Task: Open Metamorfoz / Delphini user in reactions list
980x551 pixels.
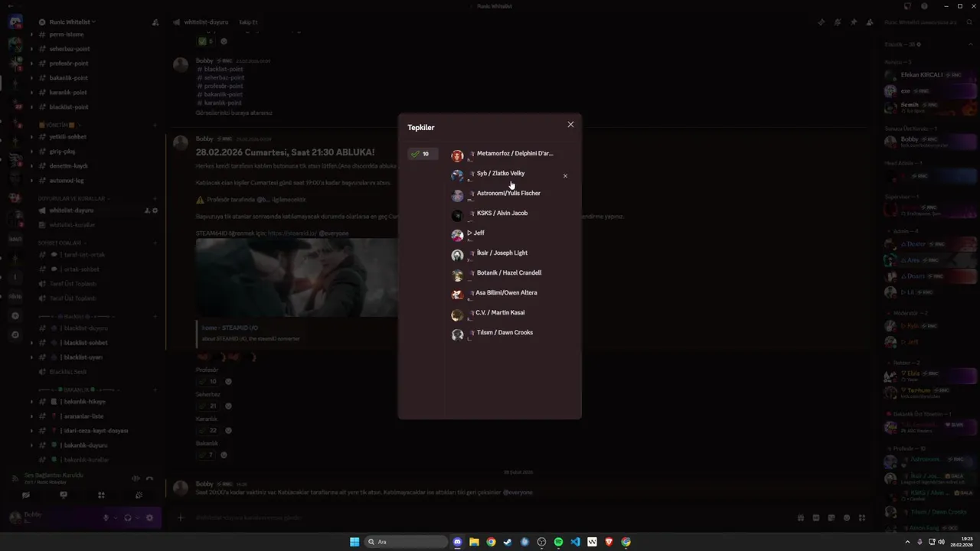Action: coord(514,154)
